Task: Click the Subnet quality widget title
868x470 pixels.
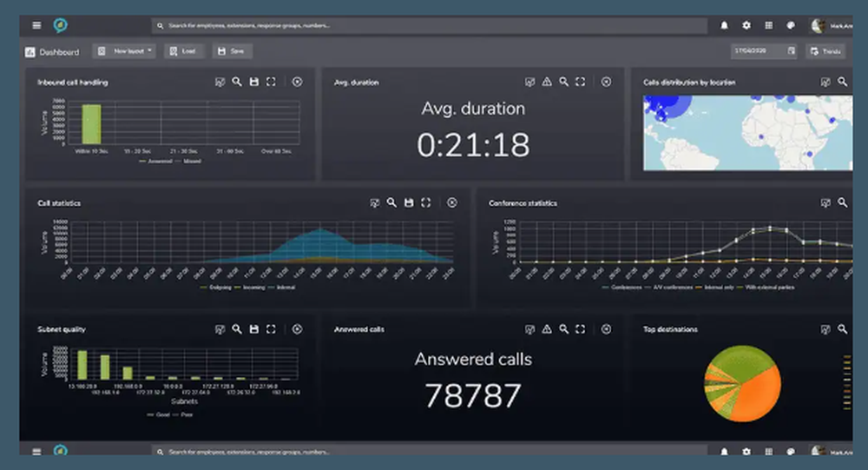Action: pyautogui.click(x=62, y=329)
